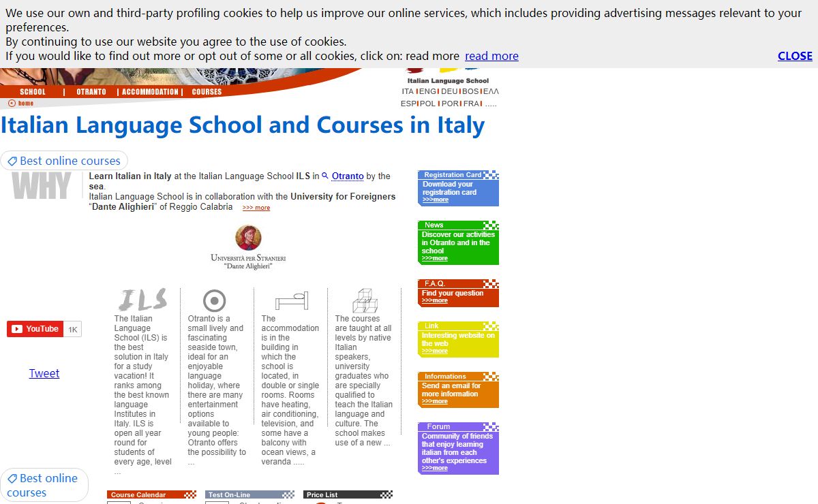The width and height of the screenshot is (818, 504).
Task: Click '>>>more' in the News box
Action: coord(435,258)
